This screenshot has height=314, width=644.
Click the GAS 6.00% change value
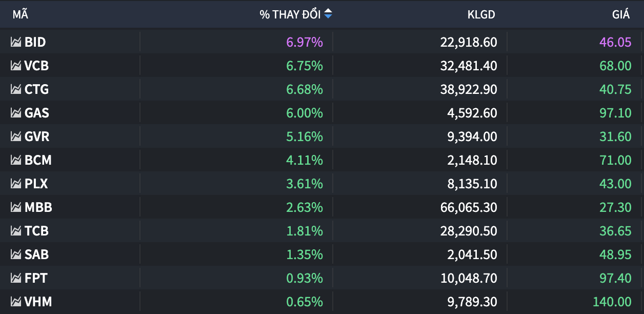pyautogui.click(x=305, y=113)
